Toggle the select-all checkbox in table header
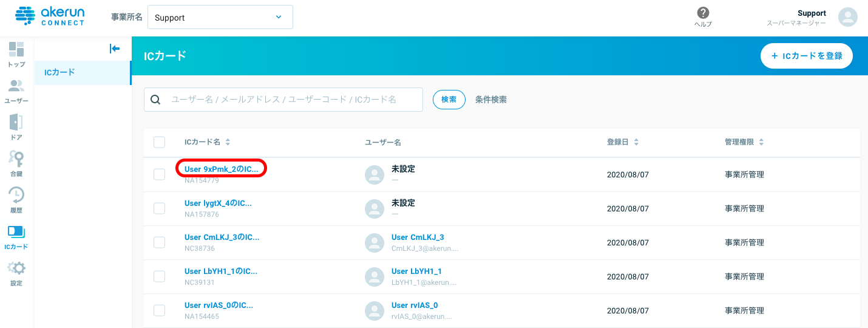 pyautogui.click(x=160, y=142)
